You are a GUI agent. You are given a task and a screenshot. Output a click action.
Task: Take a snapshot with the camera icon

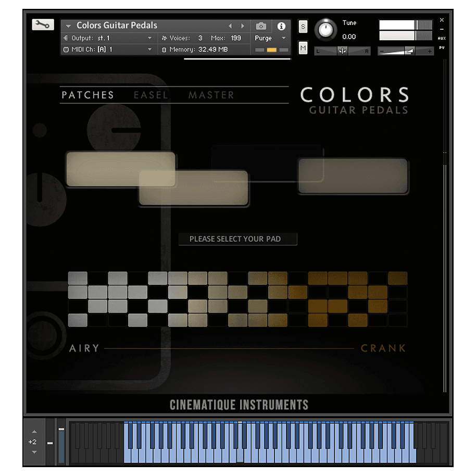click(x=261, y=27)
